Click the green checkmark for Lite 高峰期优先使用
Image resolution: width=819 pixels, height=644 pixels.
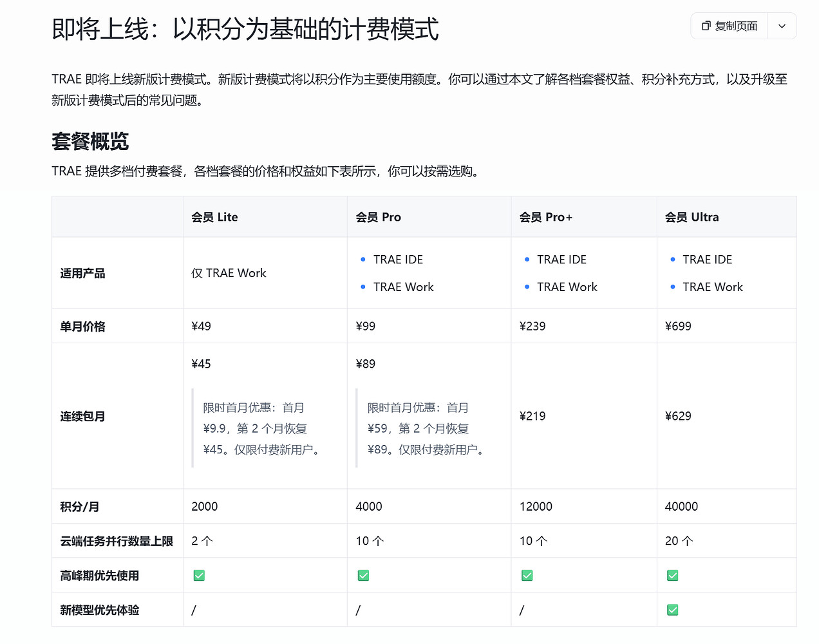199,575
